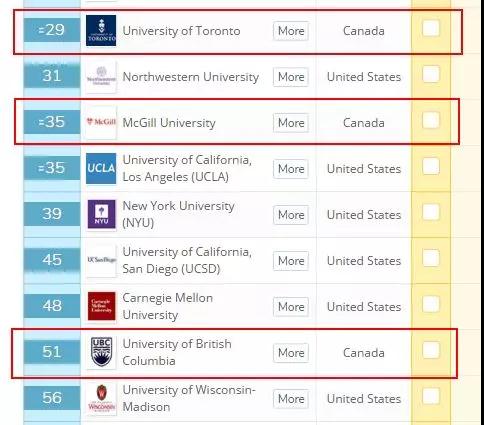Open University of Wisconsin-Madison link
Image resolution: width=484 pixels, height=425 pixels.
click(189, 398)
